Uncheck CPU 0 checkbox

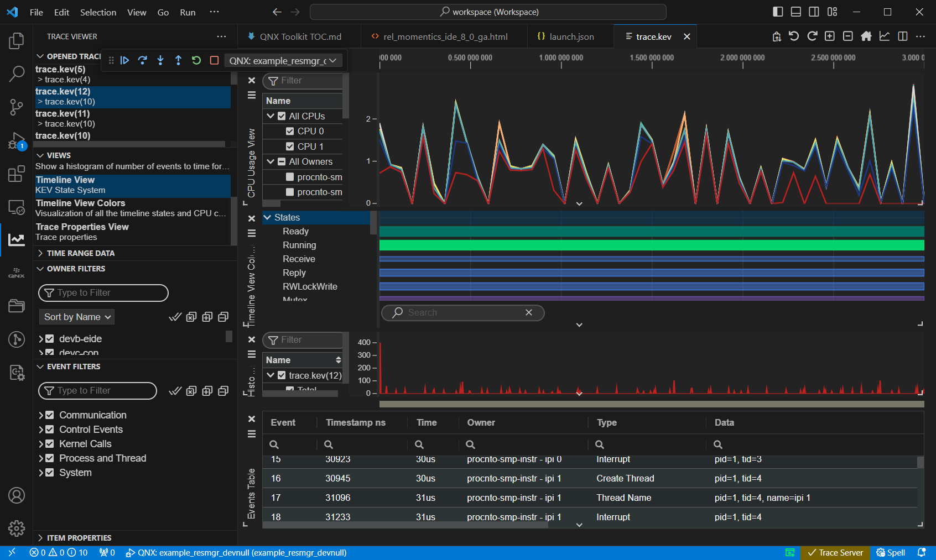pos(290,131)
